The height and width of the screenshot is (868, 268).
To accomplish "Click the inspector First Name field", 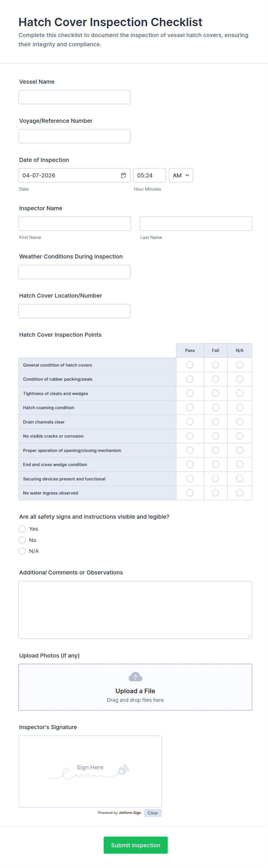I will point(75,224).
